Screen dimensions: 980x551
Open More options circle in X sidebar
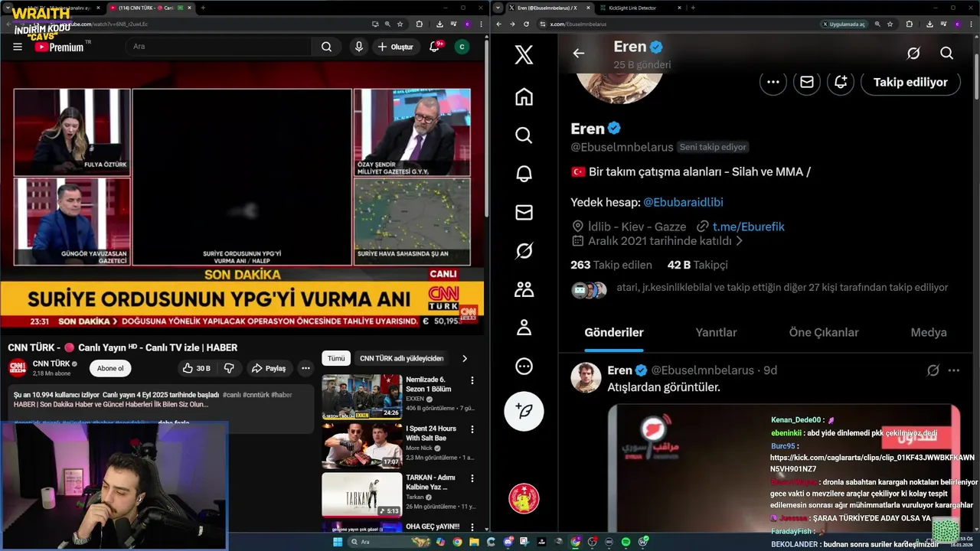524,366
